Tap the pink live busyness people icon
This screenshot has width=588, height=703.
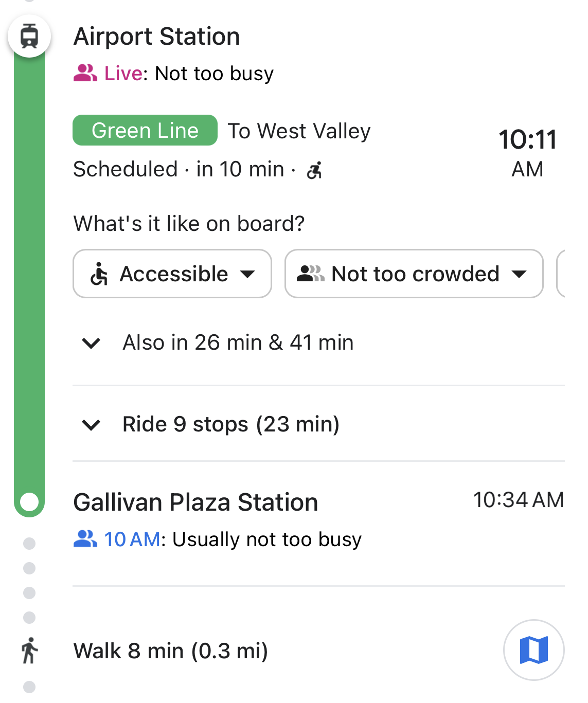tap(85, 73)
